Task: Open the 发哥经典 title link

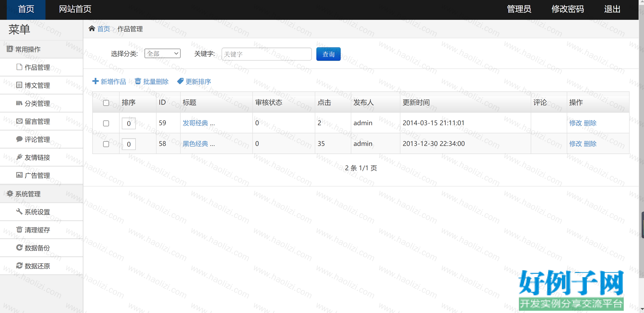Action: (195, 123)
